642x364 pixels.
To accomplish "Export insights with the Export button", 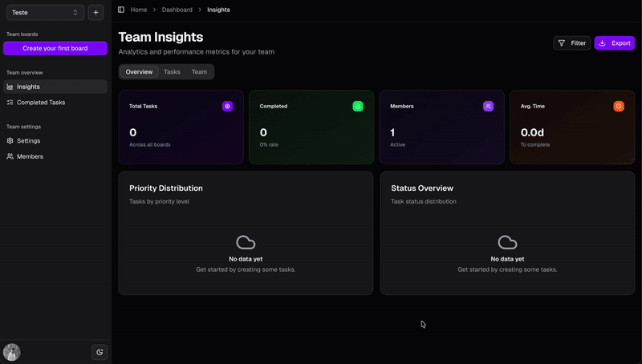I will pyautogui.click(x=614, y=43).
